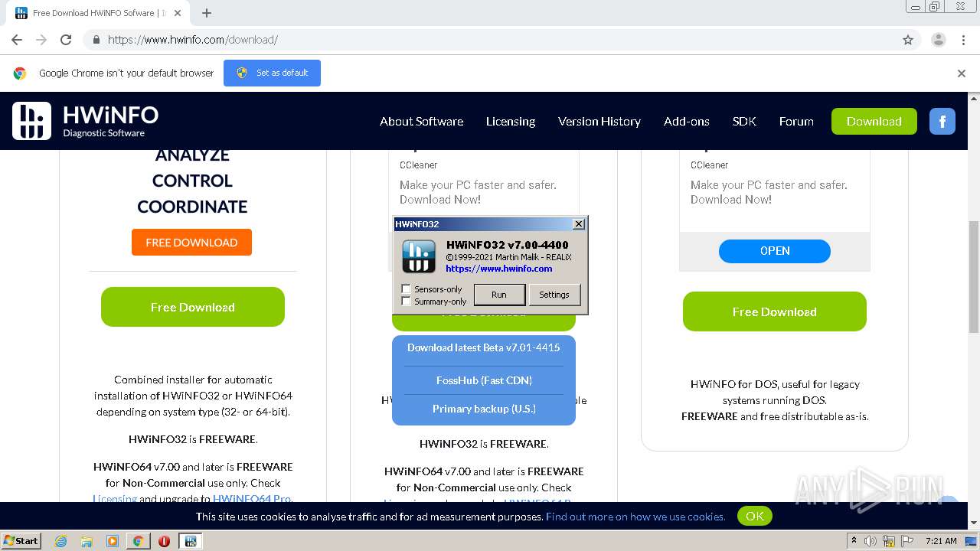Switch to the HWiNFO taskbar button
Image resolution: width=980 pixels, height=551 pixels.
[190, 541]
